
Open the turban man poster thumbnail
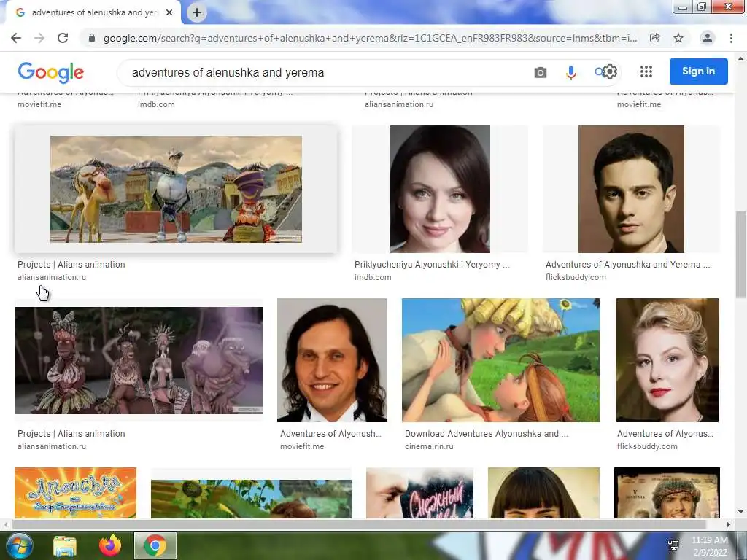667,493
